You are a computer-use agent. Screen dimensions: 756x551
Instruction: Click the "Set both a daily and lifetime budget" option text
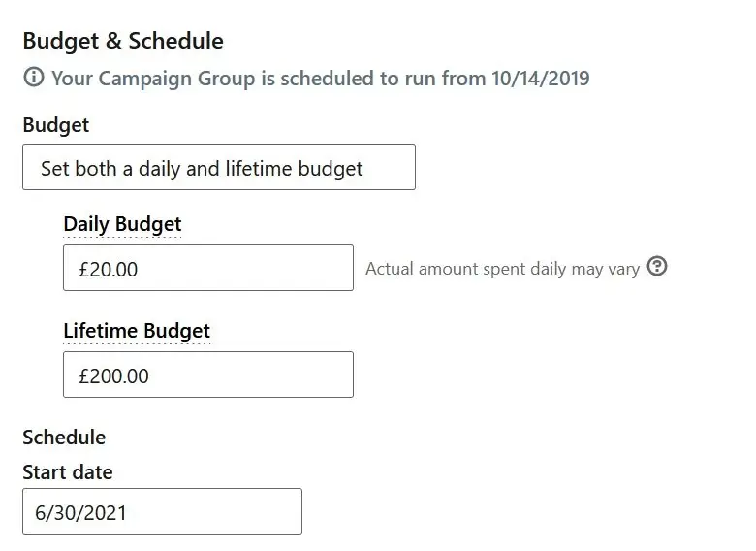(x=202, y=169)
